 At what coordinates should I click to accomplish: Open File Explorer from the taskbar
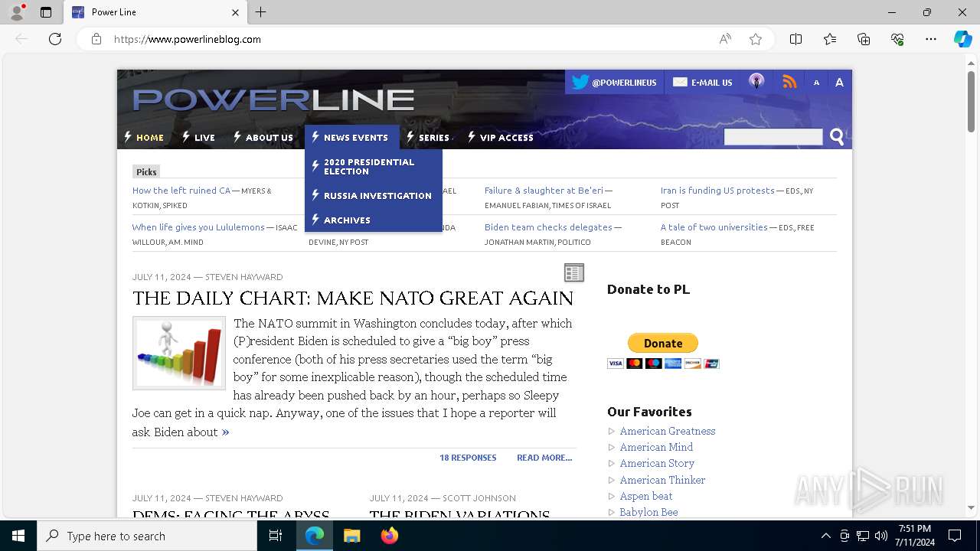tap(351, 536)
